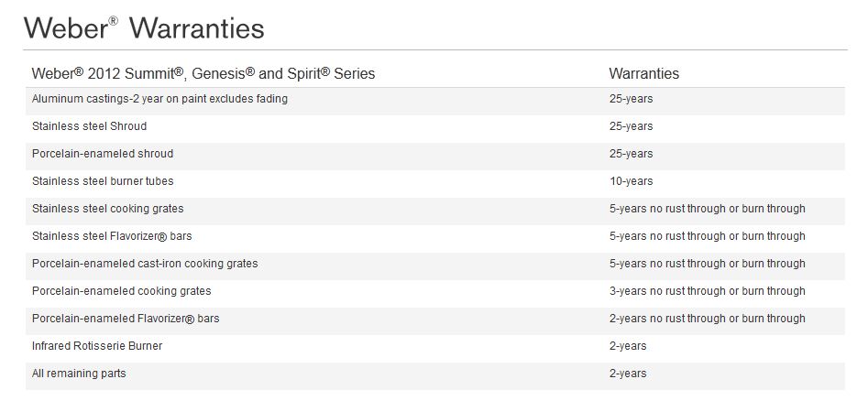Viewport: 868px width, 401px height.
Task: Click 2-years warranty for All remaining parts
Action: pos(628,374)
